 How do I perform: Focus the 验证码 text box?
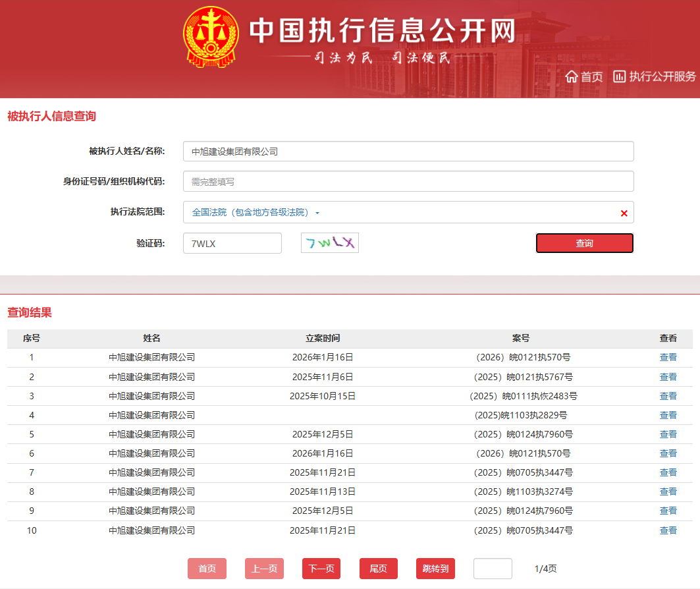(232, 243)
